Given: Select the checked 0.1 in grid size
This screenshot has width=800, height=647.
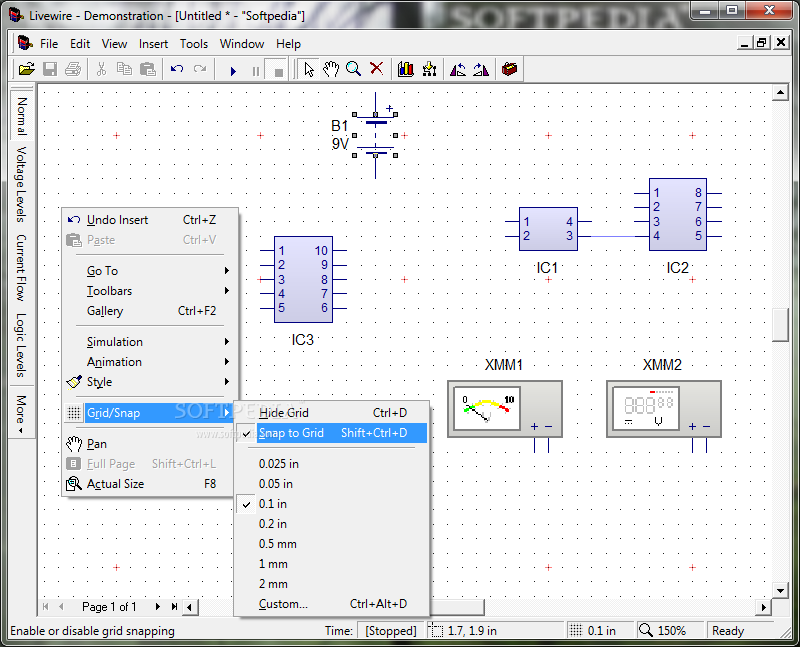Looking at the screenshot, I should 332,504.
